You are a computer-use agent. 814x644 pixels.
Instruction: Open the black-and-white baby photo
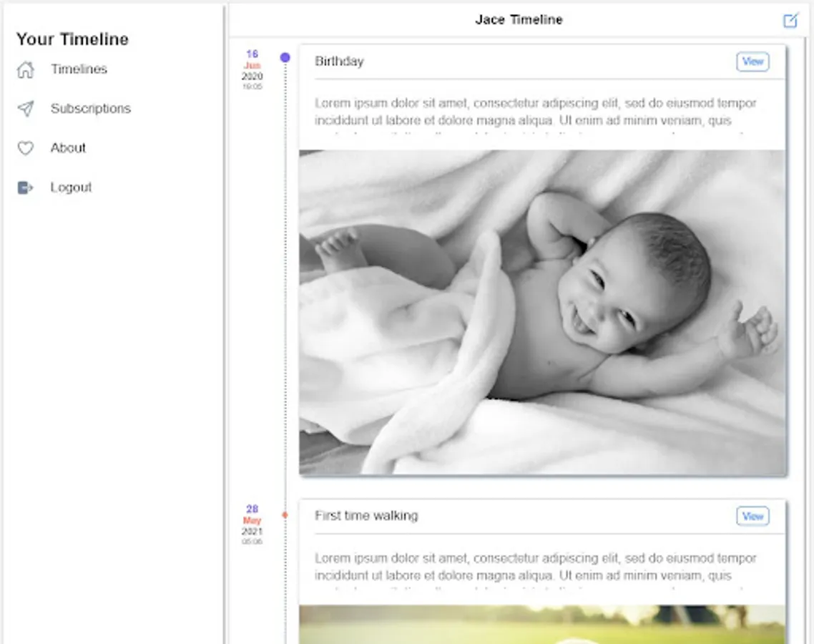(x=542, y=313)
